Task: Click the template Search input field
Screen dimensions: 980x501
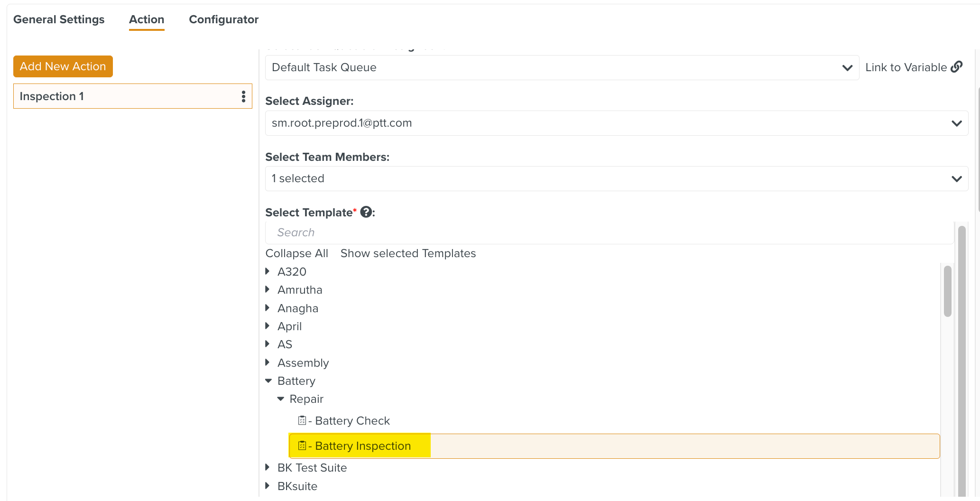Action: point(609,232)
